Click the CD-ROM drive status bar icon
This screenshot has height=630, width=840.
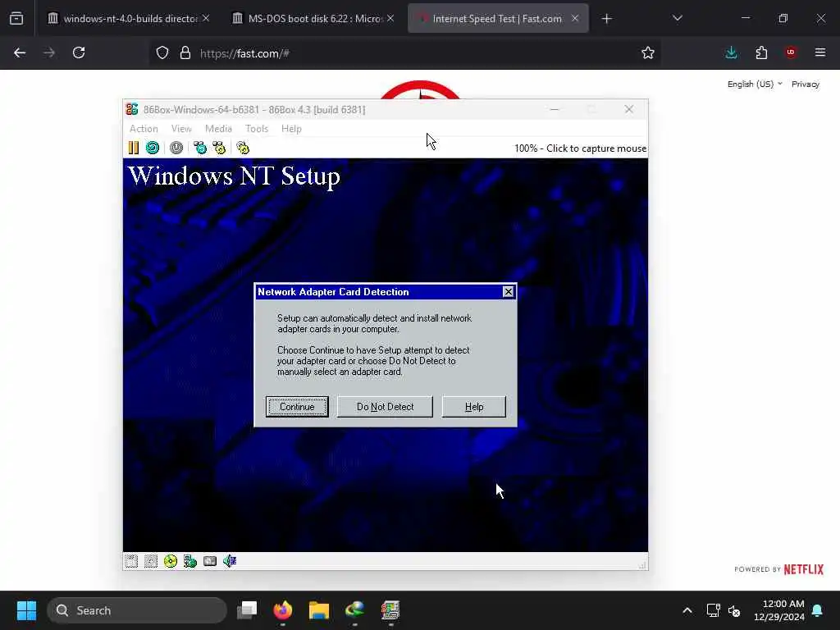pyautogui.click(x=171, y=561)
